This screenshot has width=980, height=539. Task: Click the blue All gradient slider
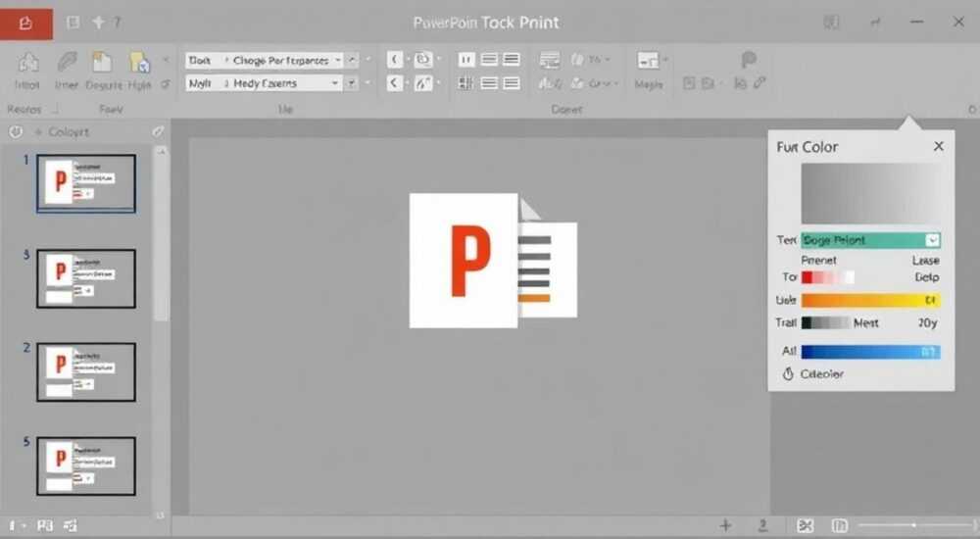[870, 352]
